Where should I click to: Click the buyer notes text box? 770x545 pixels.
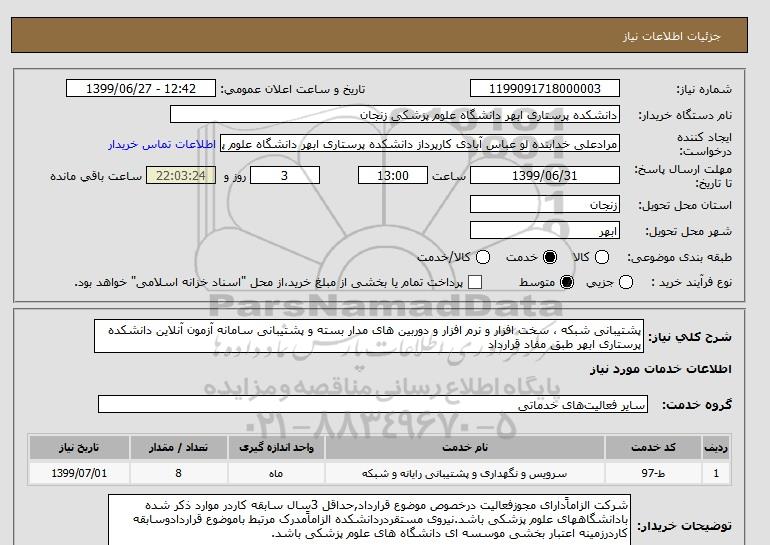coord(369,520)
